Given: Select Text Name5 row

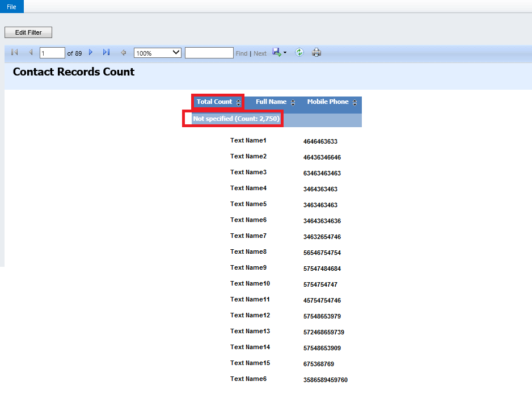Looking at the screenshot, I should tap(248, 204).
